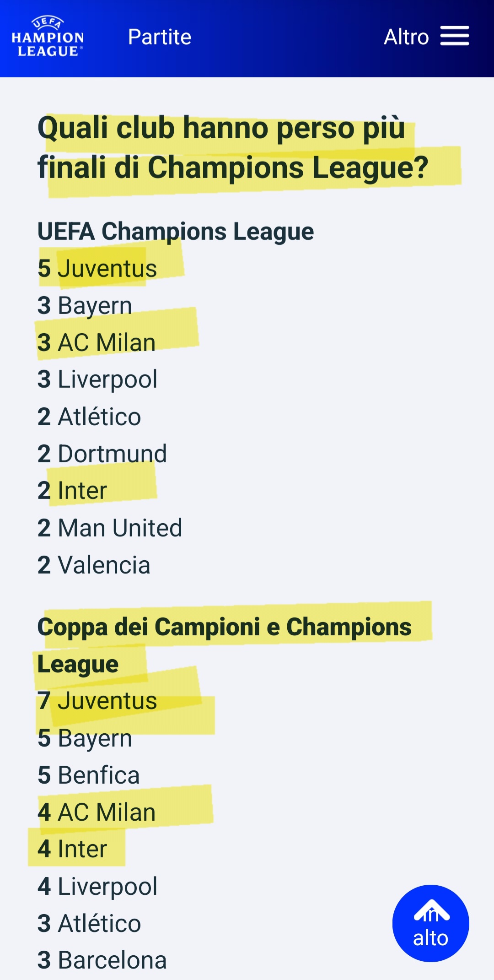
Task: Tap the "5 Juventus" list entry
Action: point(97,268)
